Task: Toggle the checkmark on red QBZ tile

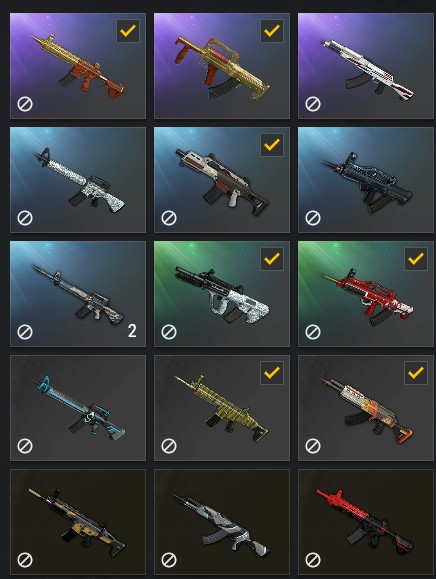Action: click(416, 259)
